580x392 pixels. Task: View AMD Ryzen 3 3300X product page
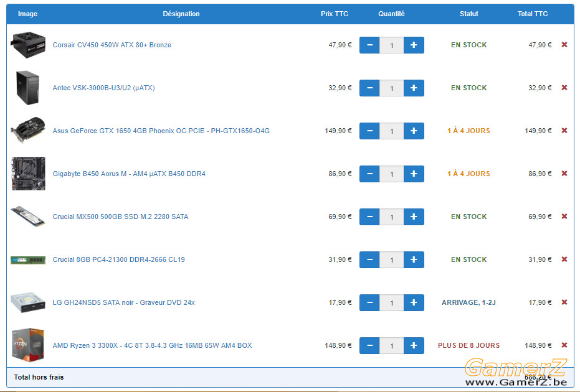tap(152, 345)
